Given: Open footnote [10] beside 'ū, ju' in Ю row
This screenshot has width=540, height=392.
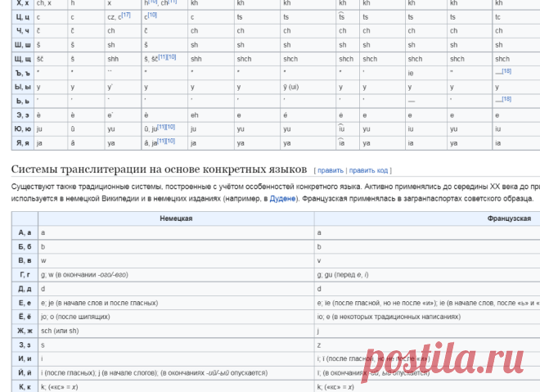Looking at the screenshot, I should coord(171,127).
